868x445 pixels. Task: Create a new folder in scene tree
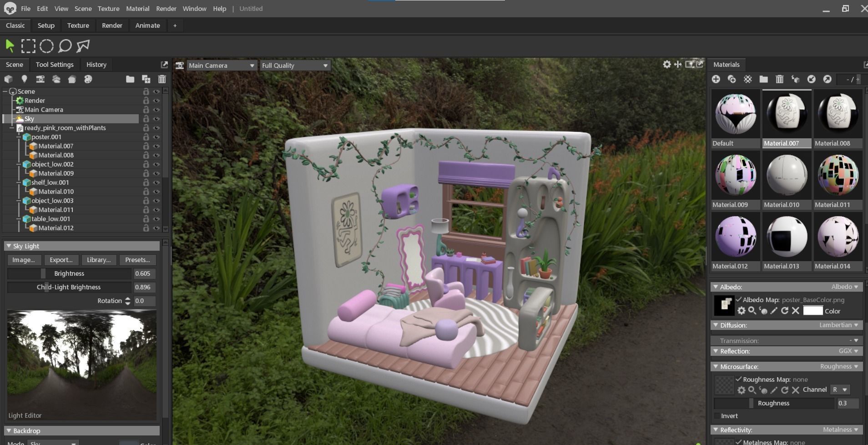(130, 79)
